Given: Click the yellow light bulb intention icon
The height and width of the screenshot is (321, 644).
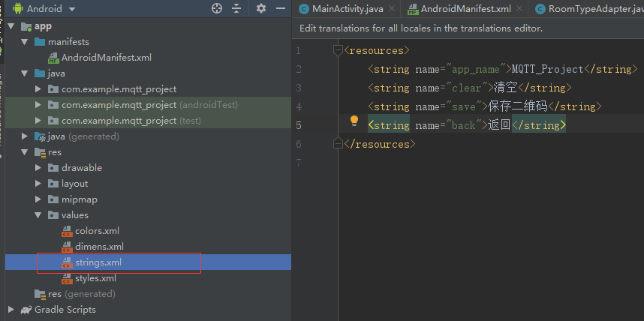Looking at the screenshot, I should click(x=354, y=121).
